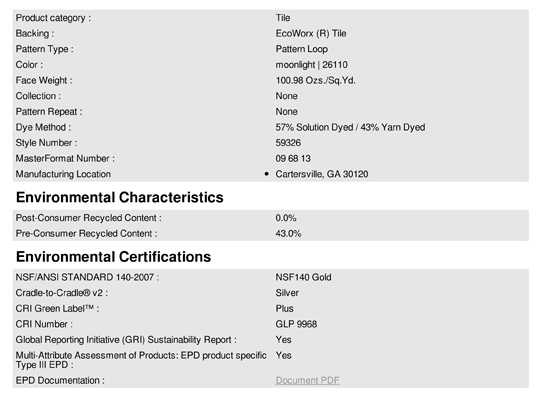Screen dimensions: 537x400
Task: Select the EcoWorx (R) Tile backing value
Action: [x=311, y=34]
